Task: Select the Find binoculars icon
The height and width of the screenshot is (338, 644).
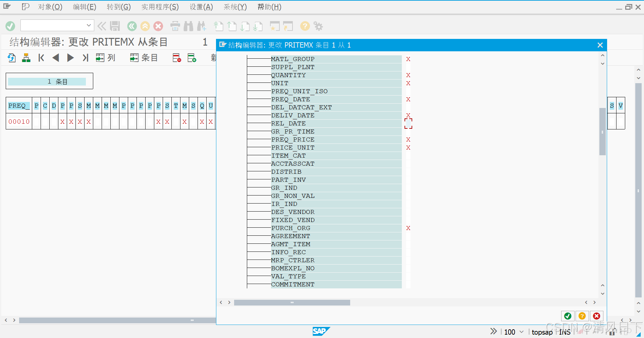Action: coord(189,26)
